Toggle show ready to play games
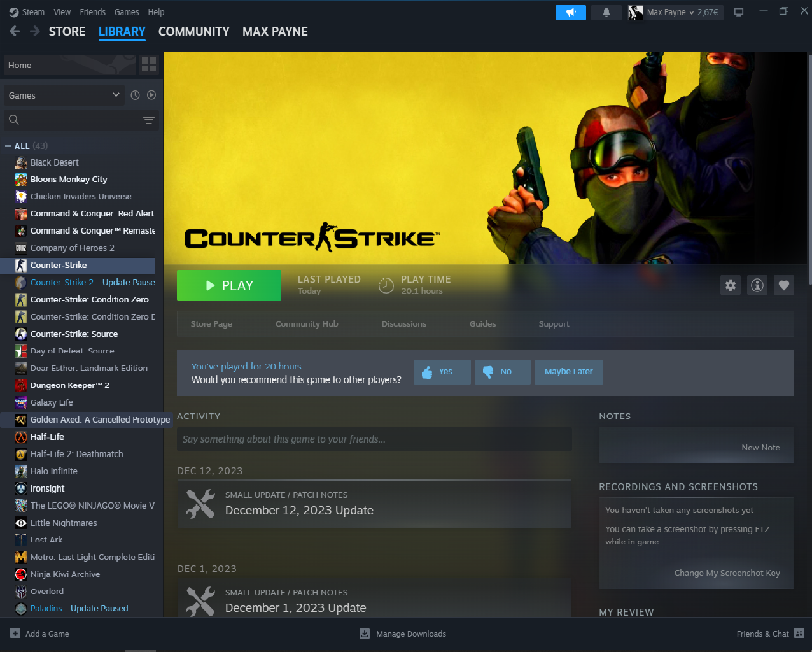This screenshot has height=652, width=812. (151, 95)
